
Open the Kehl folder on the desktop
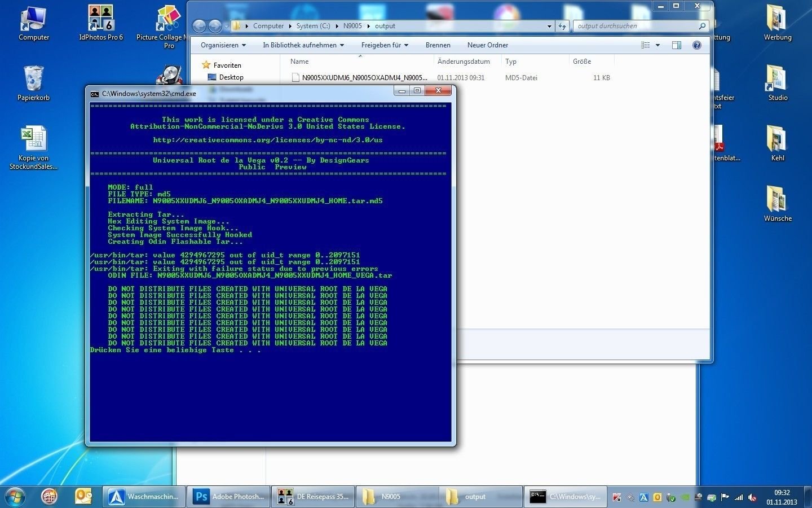(x=778, y=143)
